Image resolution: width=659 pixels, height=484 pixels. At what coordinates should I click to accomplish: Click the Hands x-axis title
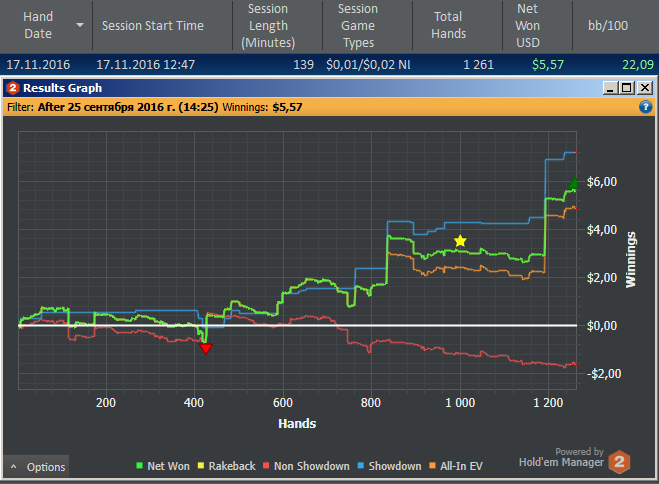pyautogui.click(x=297, y=424)
